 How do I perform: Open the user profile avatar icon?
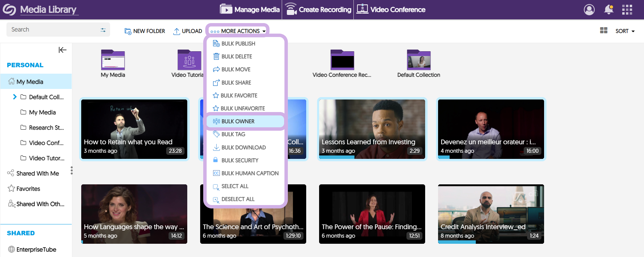pos(589,10)
